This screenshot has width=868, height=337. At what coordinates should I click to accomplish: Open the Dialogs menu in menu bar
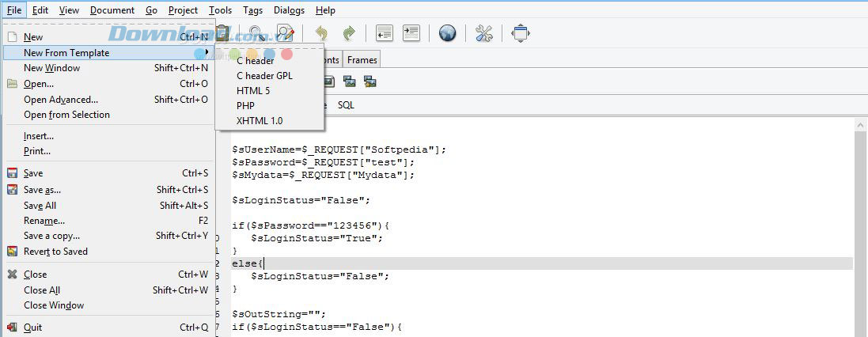click(289, 10)
